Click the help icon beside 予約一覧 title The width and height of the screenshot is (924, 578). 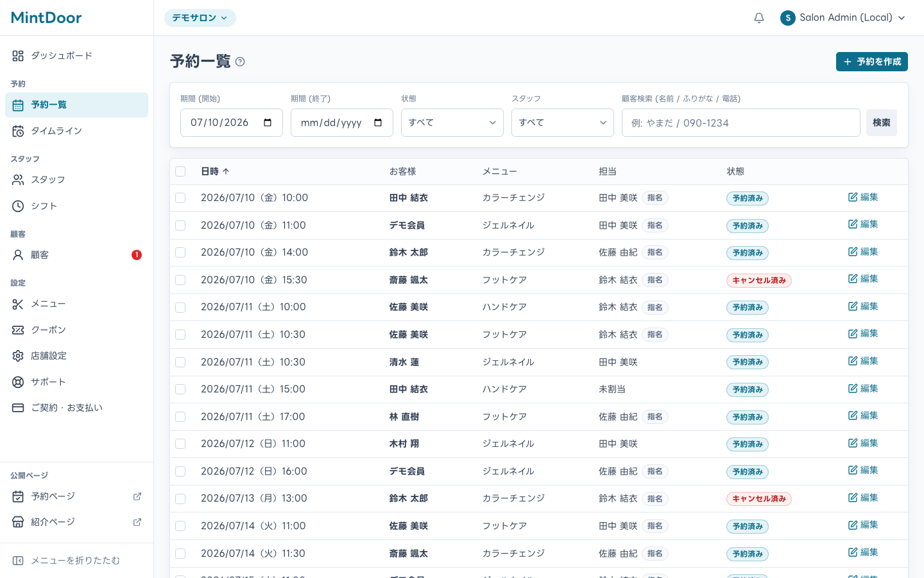coord(240,62)
